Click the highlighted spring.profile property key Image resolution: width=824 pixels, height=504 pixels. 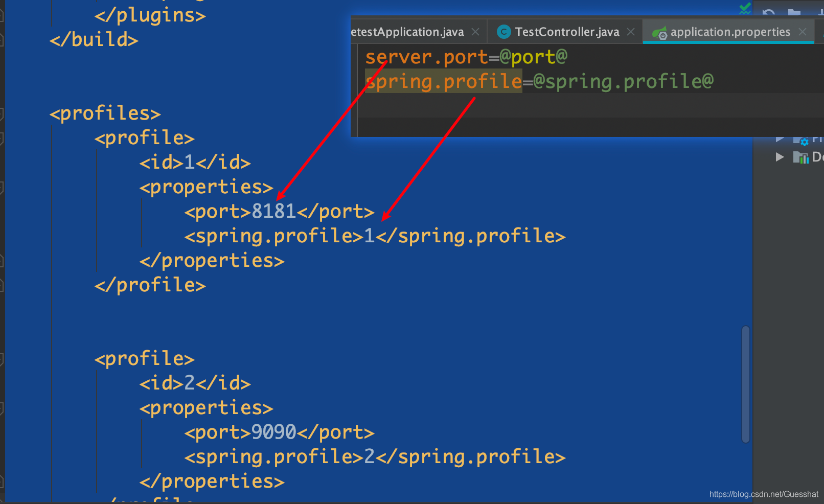tap(444, 81)
